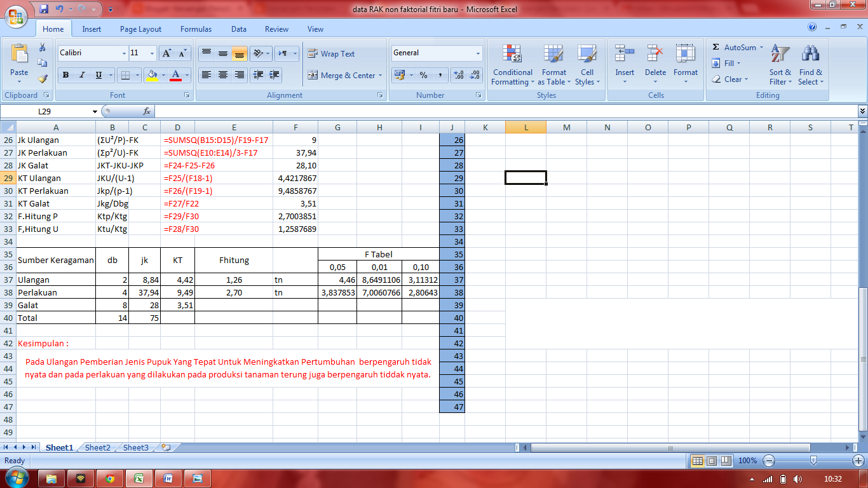This screenshot has height=488, width=868.
Task: Switch to the Formulas ribbon tab
Action: tap(196, 29)
